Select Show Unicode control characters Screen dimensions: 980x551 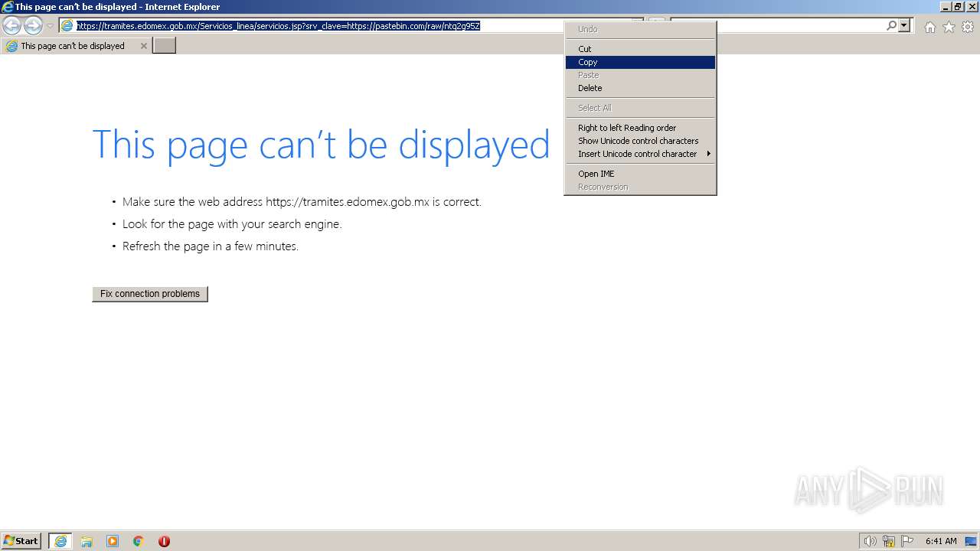pyautogui.click(x=640, y=141)
